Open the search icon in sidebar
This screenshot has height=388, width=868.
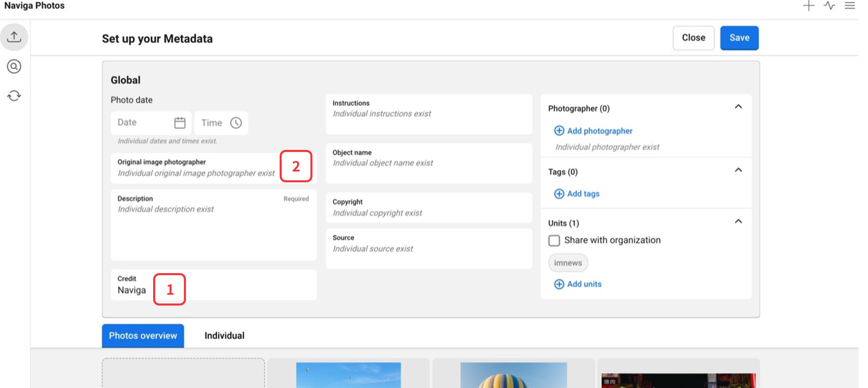pyautogui.click(x=14, y=67)
